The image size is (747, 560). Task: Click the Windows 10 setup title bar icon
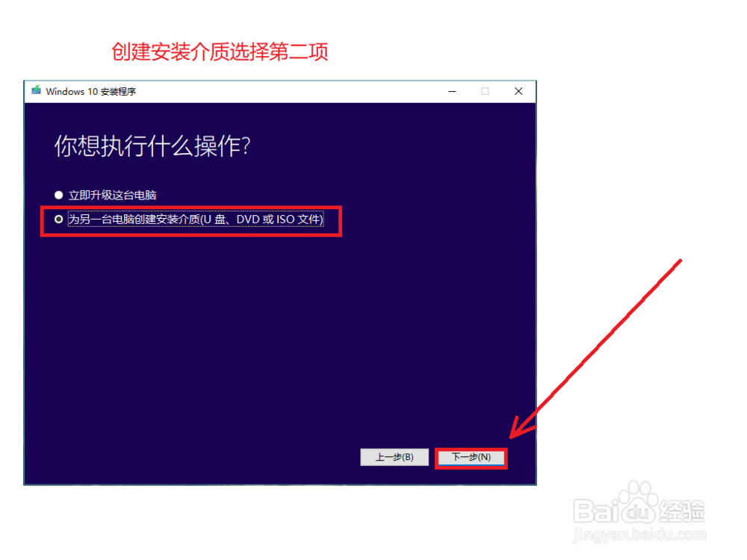36,90
